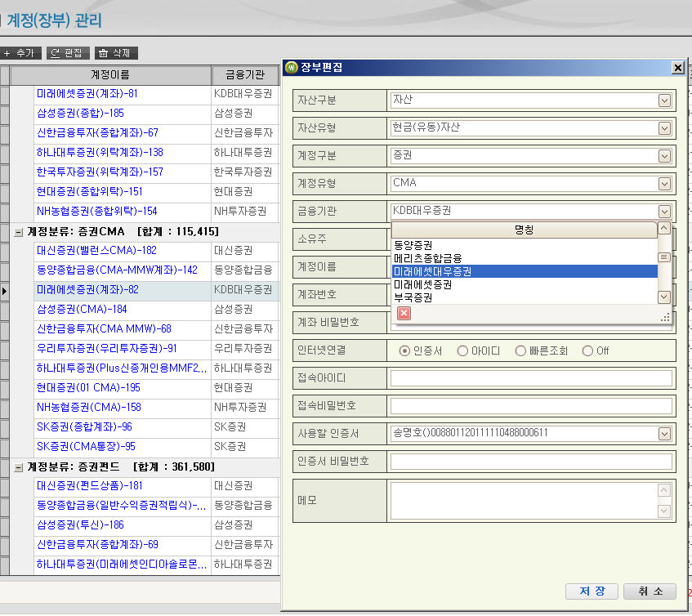Click the memo scroll down arrow

coord(664,511)
